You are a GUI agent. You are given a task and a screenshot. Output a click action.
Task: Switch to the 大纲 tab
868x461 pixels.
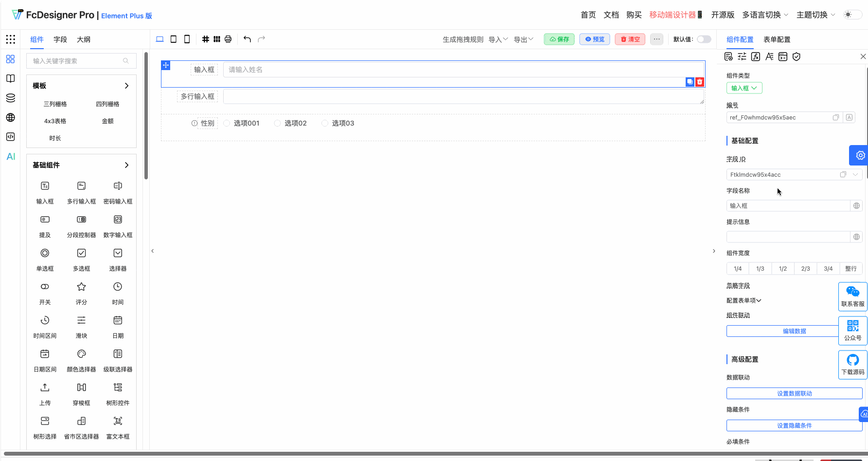[x=83, y=39]
